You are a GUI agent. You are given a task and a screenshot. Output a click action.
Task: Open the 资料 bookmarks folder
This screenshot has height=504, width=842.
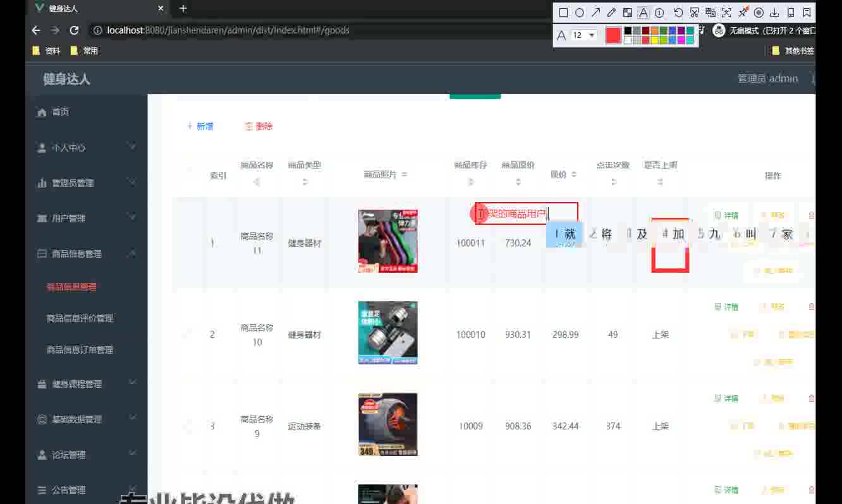[46, 51]
